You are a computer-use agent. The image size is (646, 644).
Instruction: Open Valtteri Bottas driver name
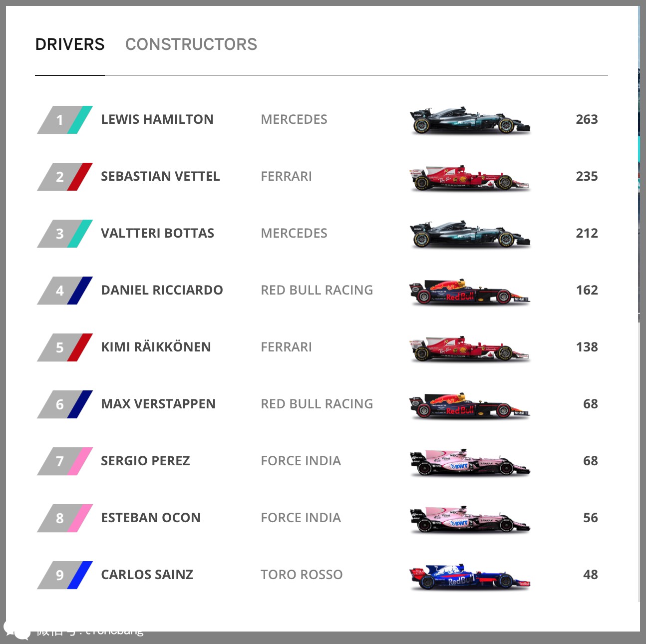[157, 233]
